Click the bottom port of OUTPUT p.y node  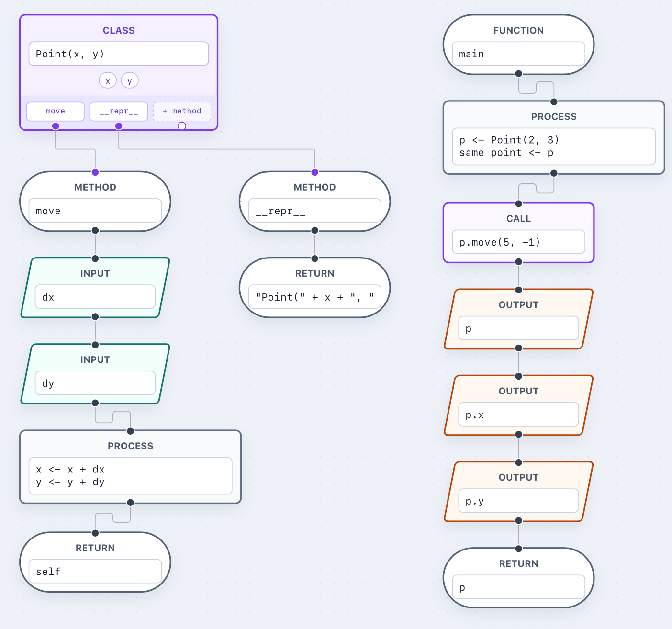(519, 520)
